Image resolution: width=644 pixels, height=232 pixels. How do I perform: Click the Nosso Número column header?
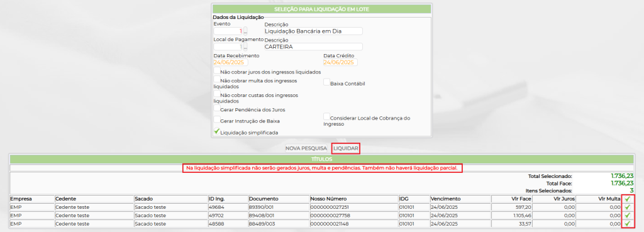353,199
